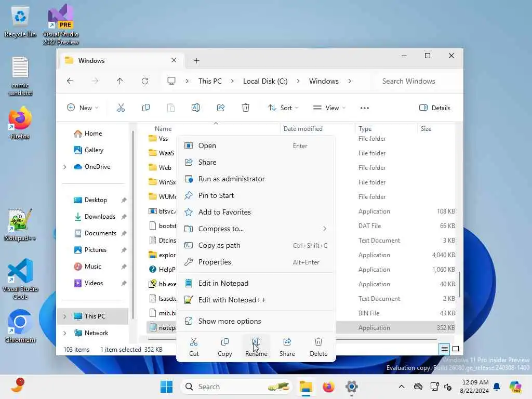Show hidden system tray icons chevron
The image size is (532, 399).
point(402,387)
